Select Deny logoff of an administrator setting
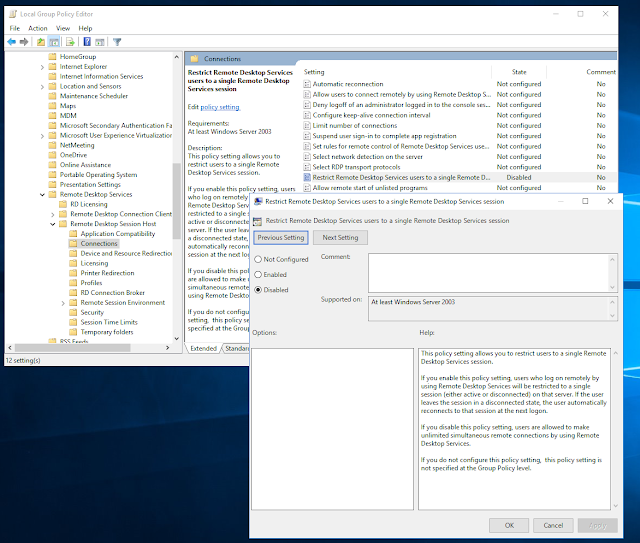 point(401,105)
